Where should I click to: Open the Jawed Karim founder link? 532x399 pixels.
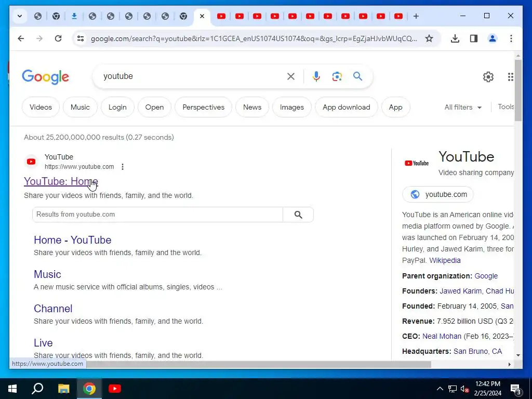tap(460, 291)
